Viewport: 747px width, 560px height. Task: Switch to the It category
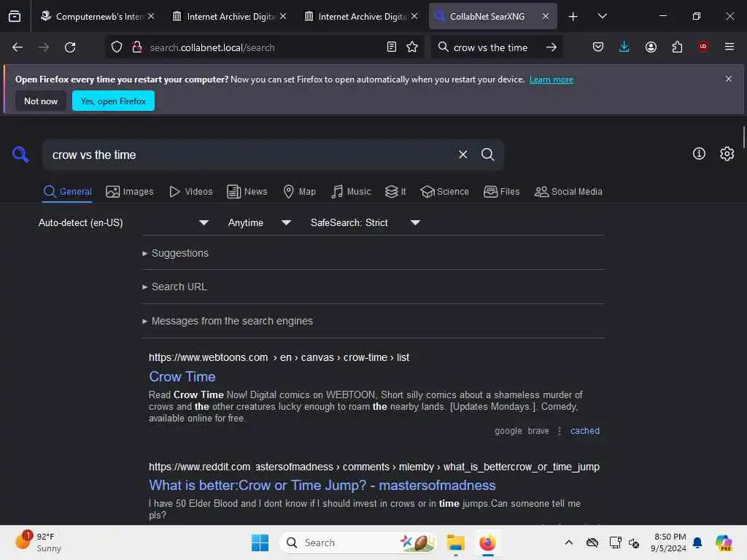tap(395, 192)
